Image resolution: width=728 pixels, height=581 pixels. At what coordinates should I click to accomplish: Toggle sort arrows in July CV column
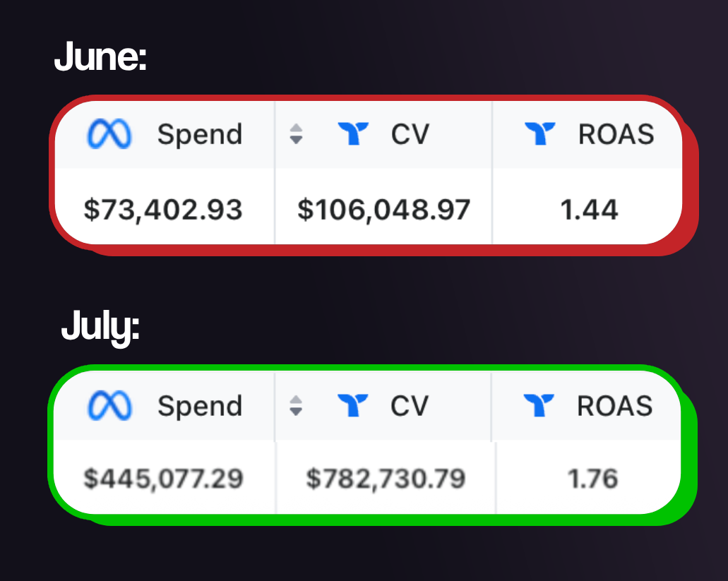coord(297,405)
